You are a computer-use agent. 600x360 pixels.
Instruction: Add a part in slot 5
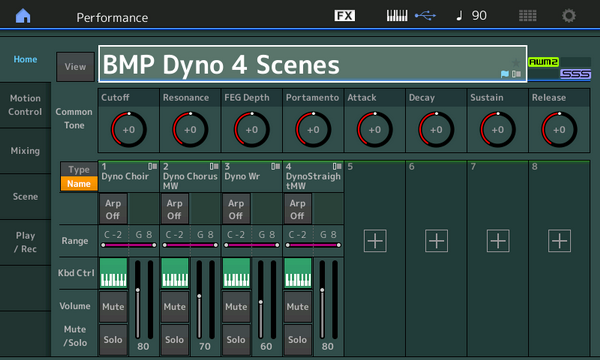tap(375, 241)
